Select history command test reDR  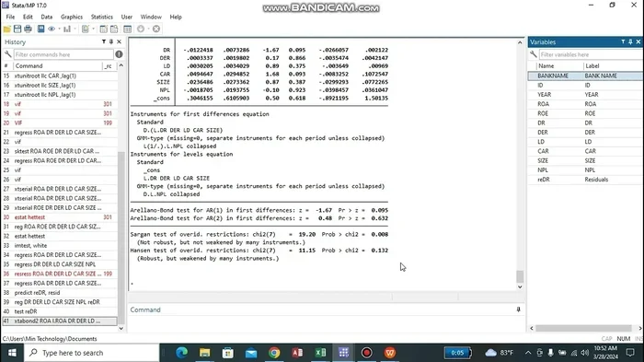pyautogui.click(x=60, y=311)
